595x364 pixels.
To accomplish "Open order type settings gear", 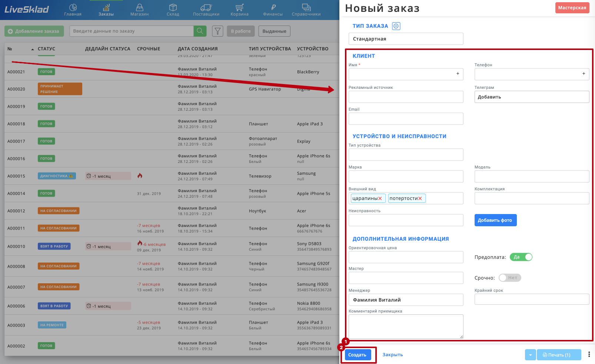I will click(x=396, y=26).
